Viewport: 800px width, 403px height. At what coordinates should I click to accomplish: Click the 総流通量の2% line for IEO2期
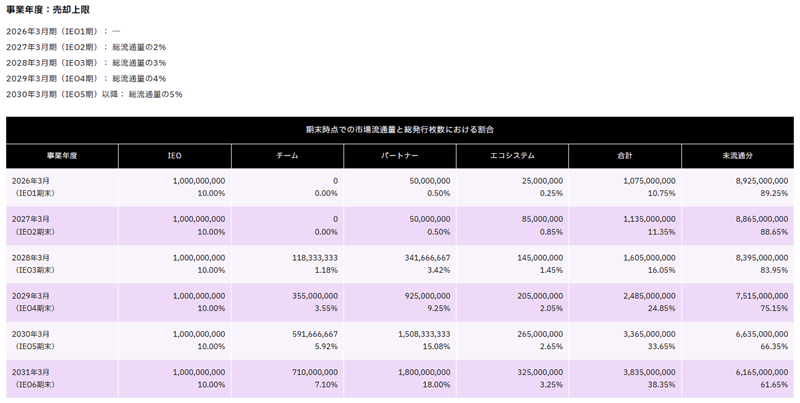[x=86, y=47]
